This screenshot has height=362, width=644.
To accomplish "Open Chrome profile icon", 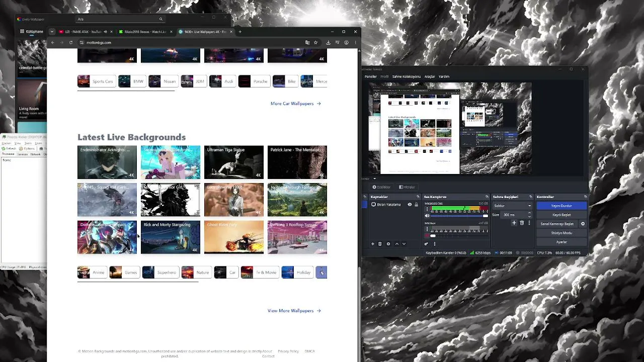I will pyautogui.click(x=347, y=43).
